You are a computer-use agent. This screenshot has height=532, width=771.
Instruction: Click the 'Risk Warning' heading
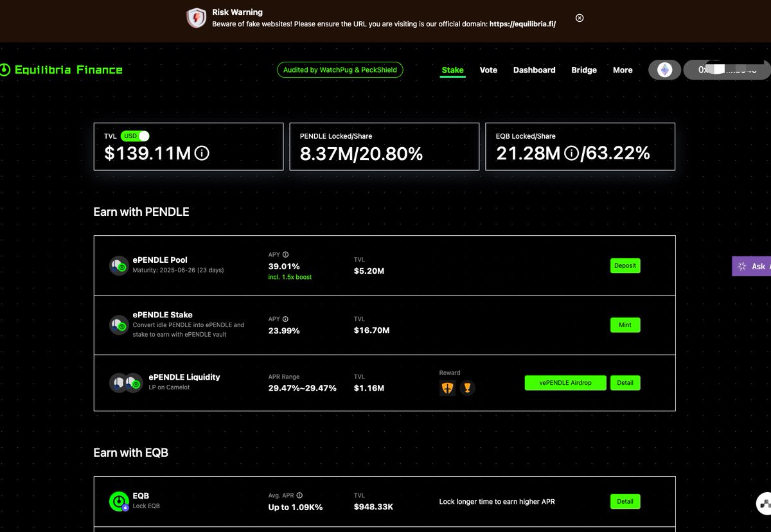click(x=237, y=12)
